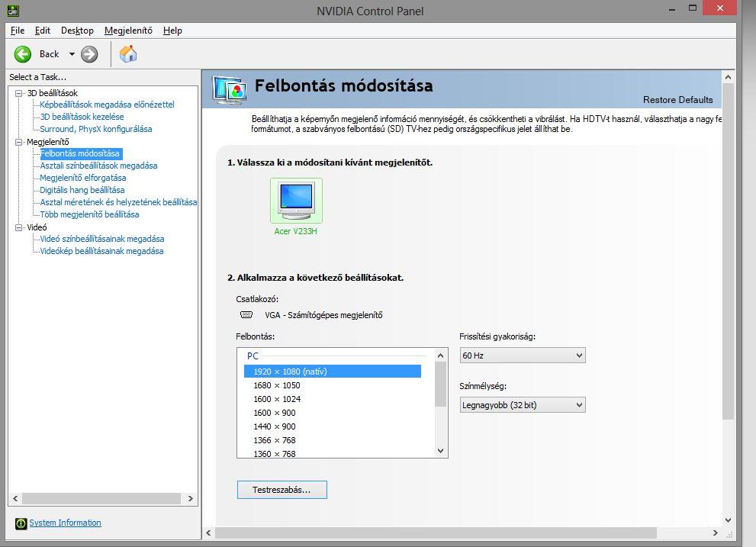Select Felbontás módosítása tree item
Image resolution: width=756 pixels, height=547 pixels.
click(80, 153)
